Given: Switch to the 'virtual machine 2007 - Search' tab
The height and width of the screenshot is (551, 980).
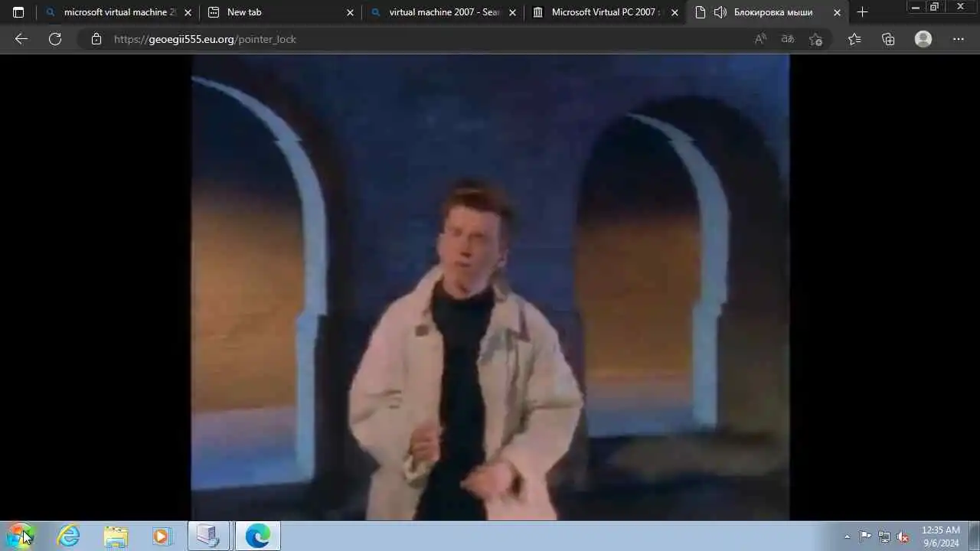Looking at the screenshot, I should click(443, 12).
